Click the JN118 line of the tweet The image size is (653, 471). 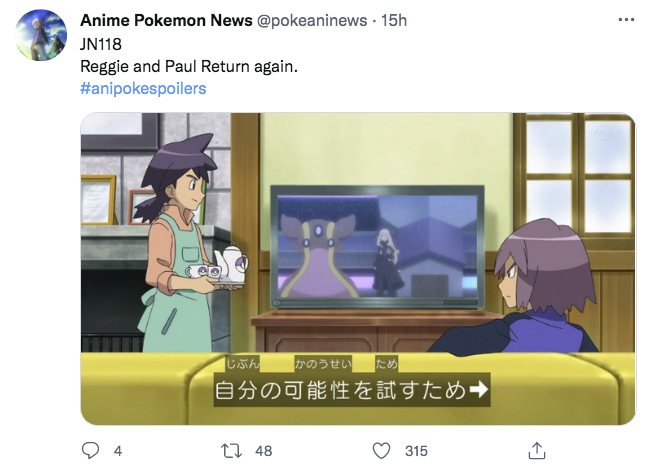(101, 44)
